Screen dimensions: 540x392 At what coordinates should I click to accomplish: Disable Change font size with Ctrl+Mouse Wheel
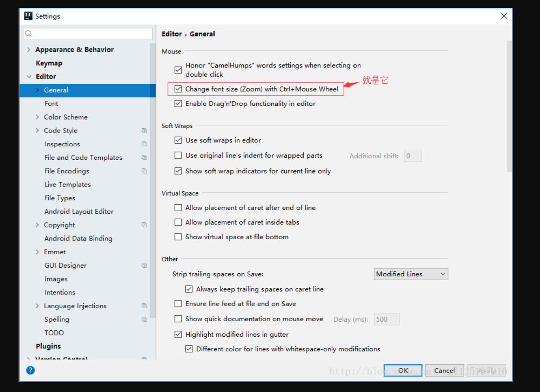(178, 89)
